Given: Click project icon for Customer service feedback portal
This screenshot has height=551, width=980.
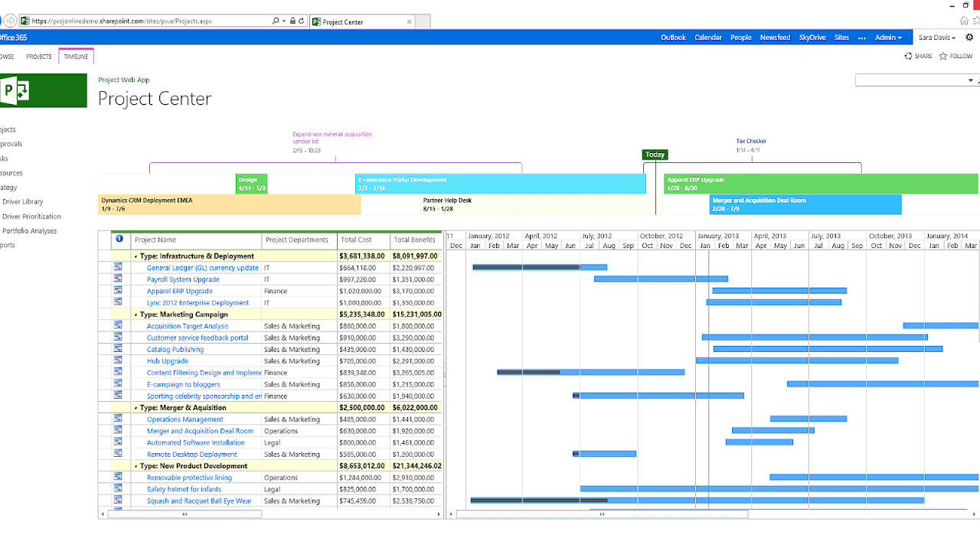Looking at the screenshot, I should (119, 337).
